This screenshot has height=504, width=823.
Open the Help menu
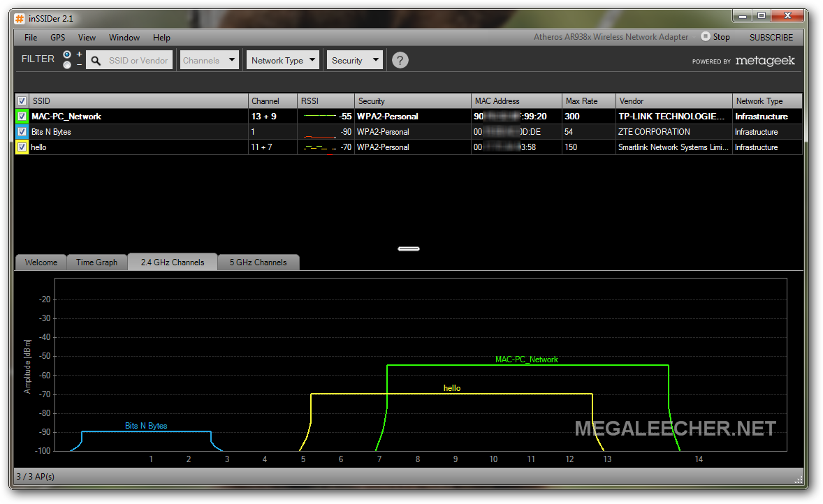click(x=161, y=38)
